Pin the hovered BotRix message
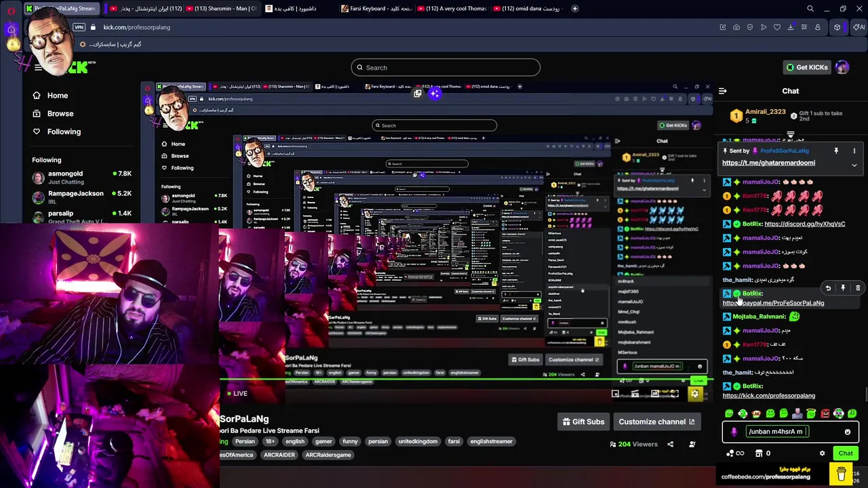The width and height of the screenshot is (868, 488). 843,288
